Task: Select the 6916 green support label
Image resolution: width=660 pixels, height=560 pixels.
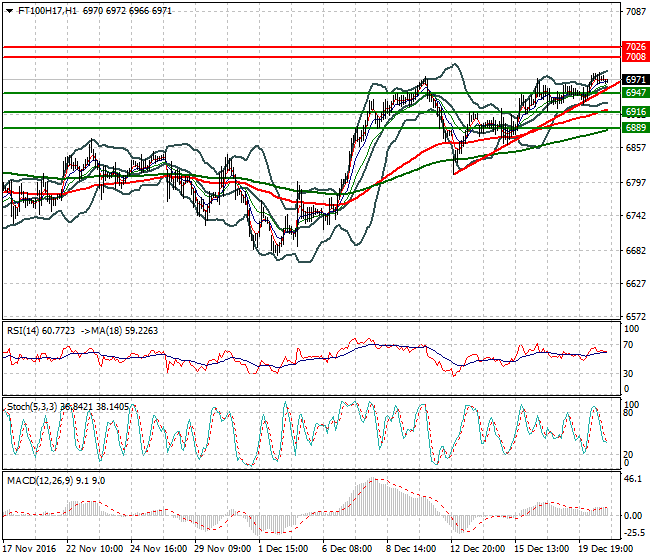Action: 636,112
